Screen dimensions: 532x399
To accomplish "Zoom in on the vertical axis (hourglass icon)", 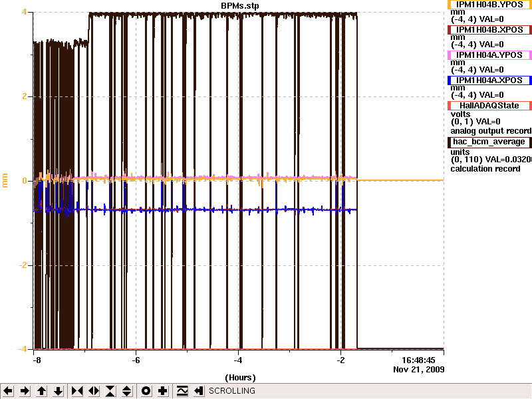I will tap(110, 391).
